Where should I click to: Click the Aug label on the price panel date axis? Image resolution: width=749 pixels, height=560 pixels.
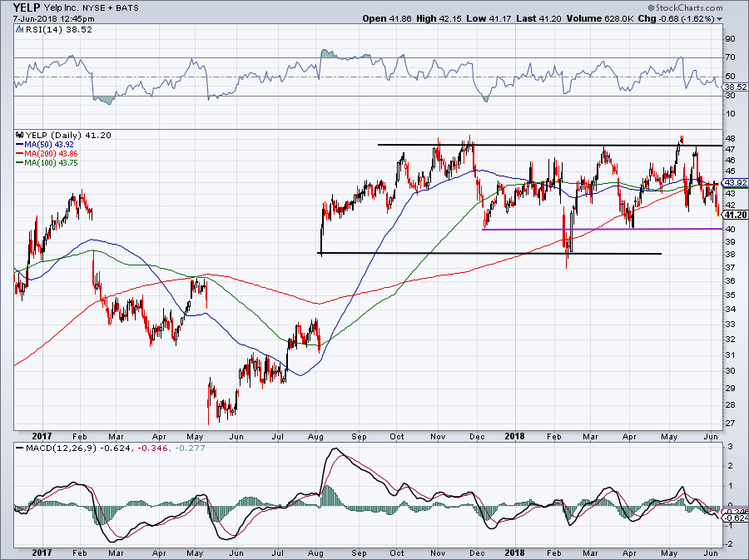coord(315,437)
